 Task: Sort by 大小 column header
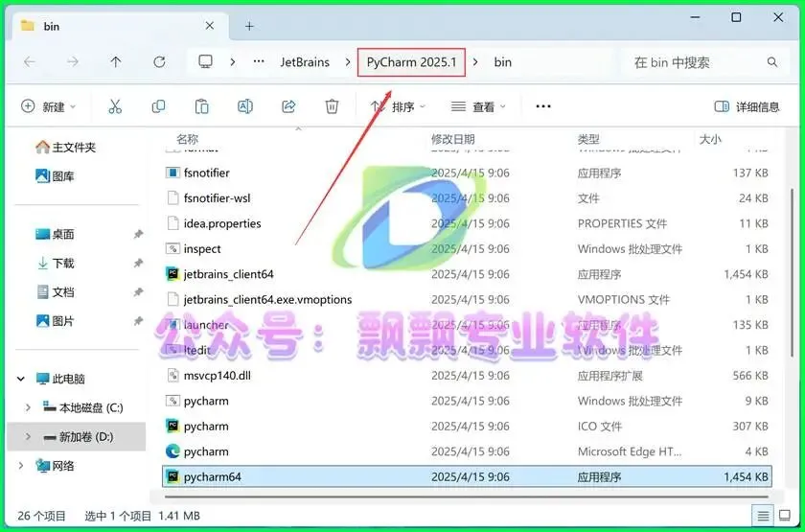coord(710,139)
